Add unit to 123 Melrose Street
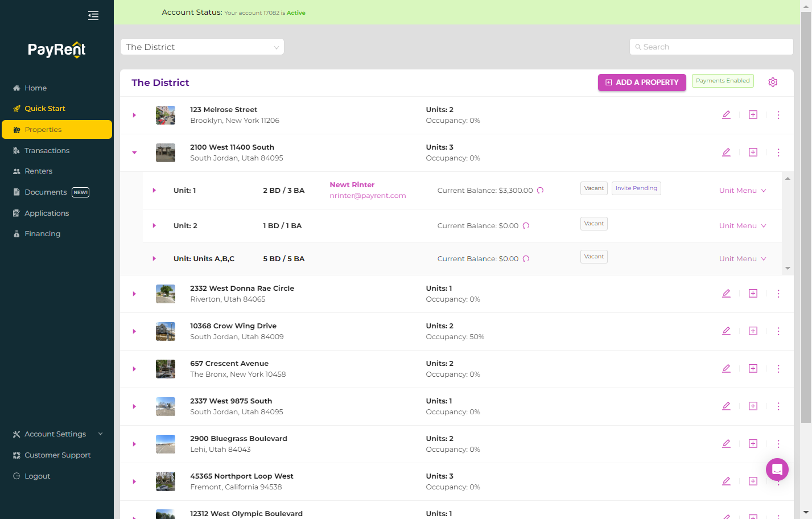The height and width of the screenshot is (519, 812). pos(753,115)
